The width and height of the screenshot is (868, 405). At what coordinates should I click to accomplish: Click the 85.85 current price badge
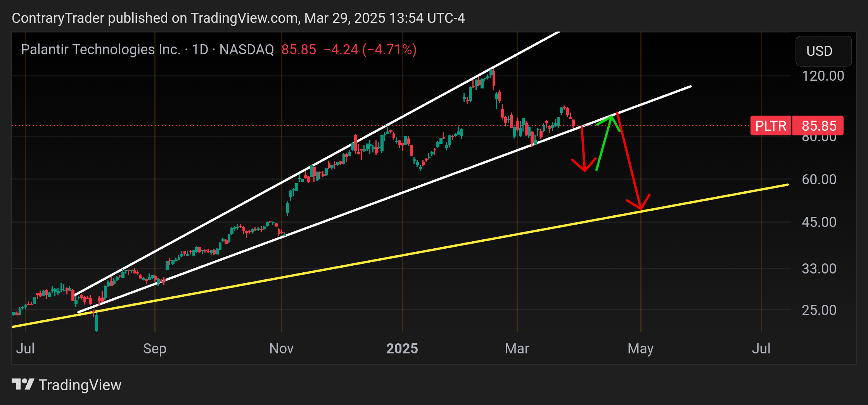coord(819,126)
